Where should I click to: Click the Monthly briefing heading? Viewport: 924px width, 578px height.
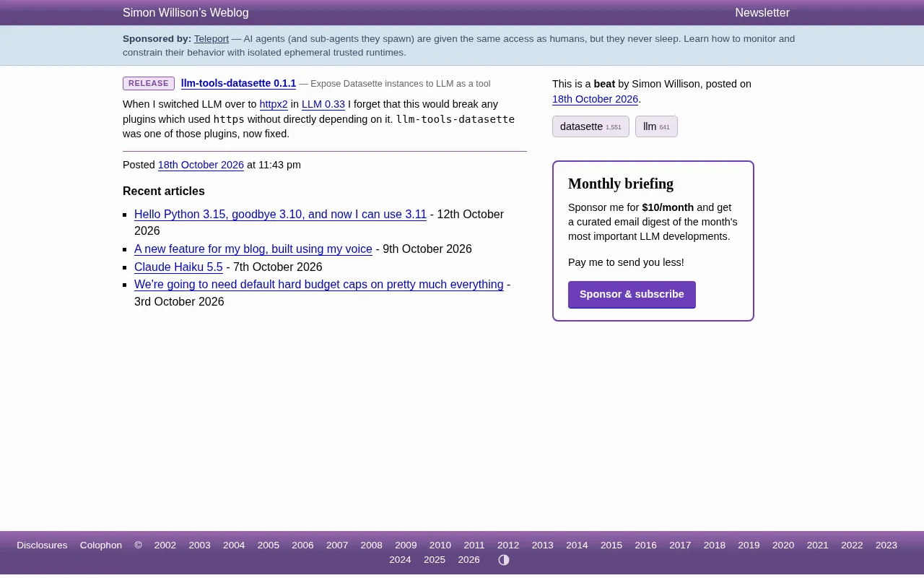(x=621, y=184)
